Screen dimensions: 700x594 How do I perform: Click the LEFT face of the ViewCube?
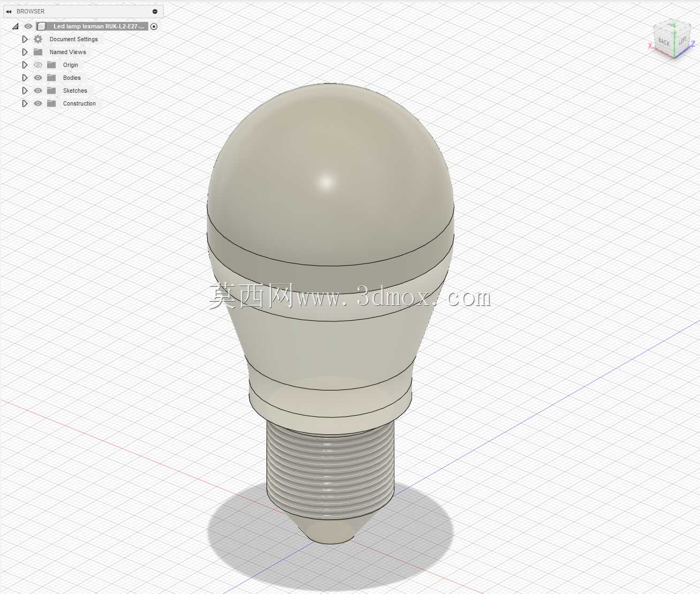tap(682, 41)
